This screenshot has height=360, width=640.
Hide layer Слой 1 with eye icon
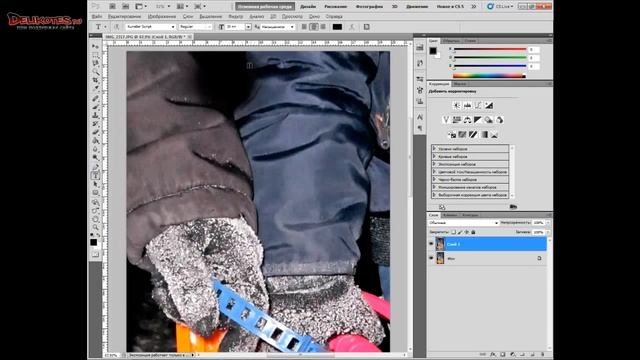point(431,244)
